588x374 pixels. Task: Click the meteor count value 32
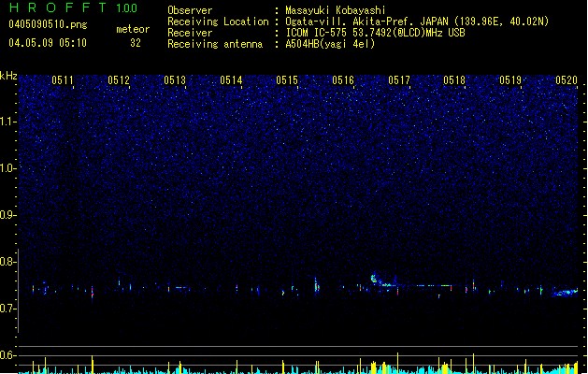point(136,43)
